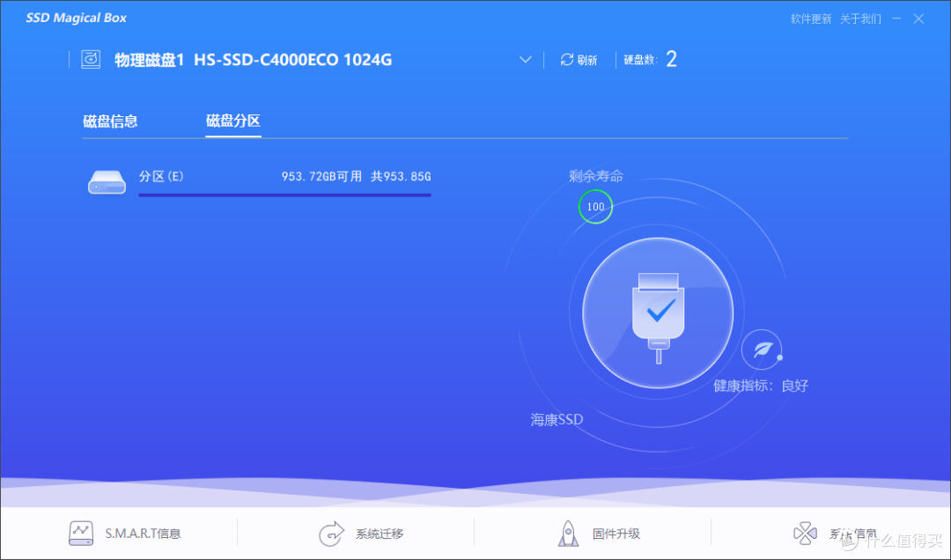Click the green leaf health icon
Screen dimensions: 951x560
(x=762, y=350)
